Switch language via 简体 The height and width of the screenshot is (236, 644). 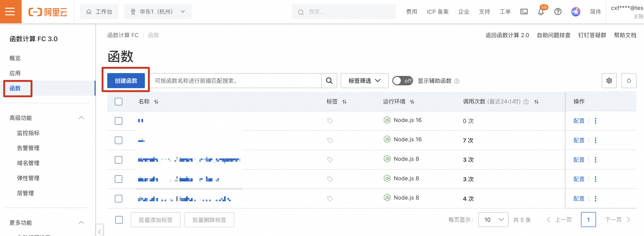(595, 12)
